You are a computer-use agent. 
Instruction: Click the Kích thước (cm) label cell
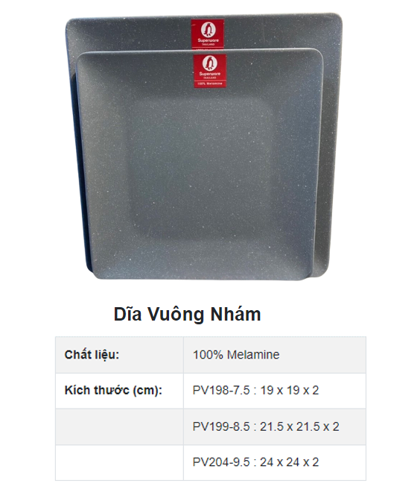click(x=119, y=391)
